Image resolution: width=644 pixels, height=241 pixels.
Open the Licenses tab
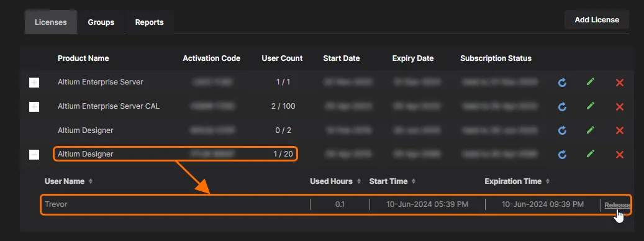tap(50, 22)
